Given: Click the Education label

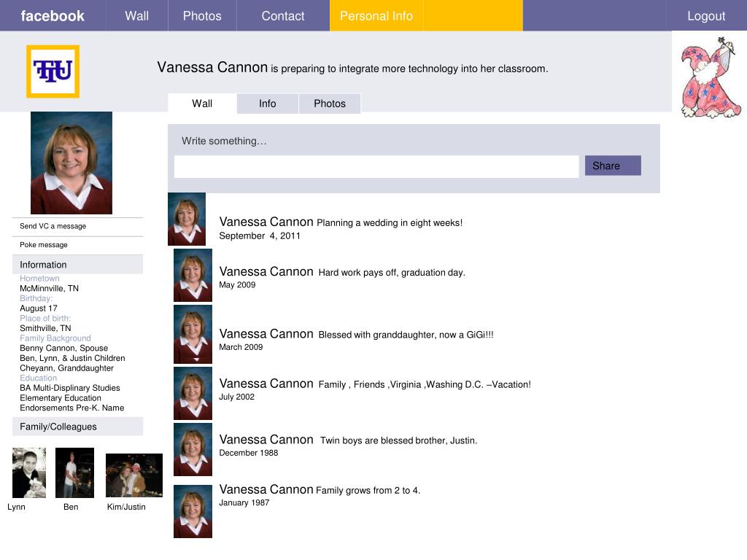Looking at the screenshot, I should [38, 378].
